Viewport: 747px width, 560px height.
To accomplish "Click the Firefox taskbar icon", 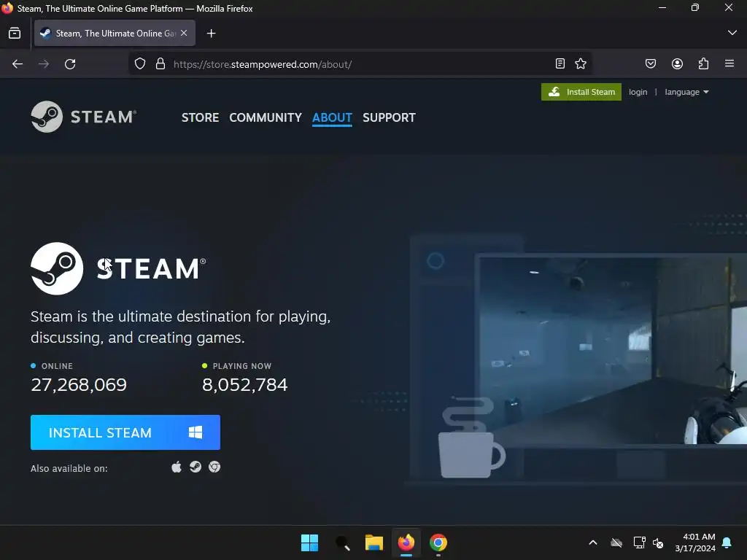I will click(x=406, y=542).
